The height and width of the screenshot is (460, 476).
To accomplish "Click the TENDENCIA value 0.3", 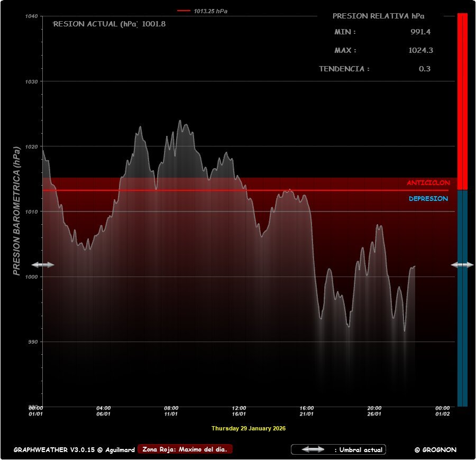I will point(424,69).
